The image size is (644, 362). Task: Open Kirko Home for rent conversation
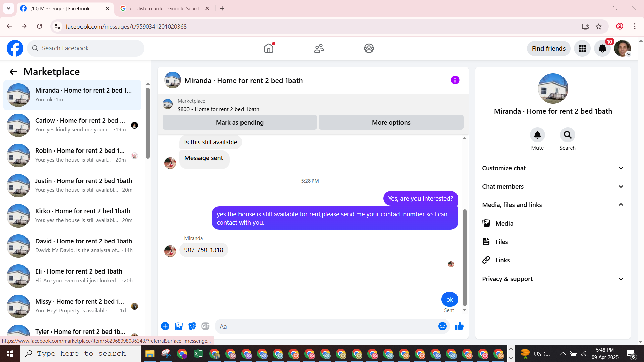[72, 216]
